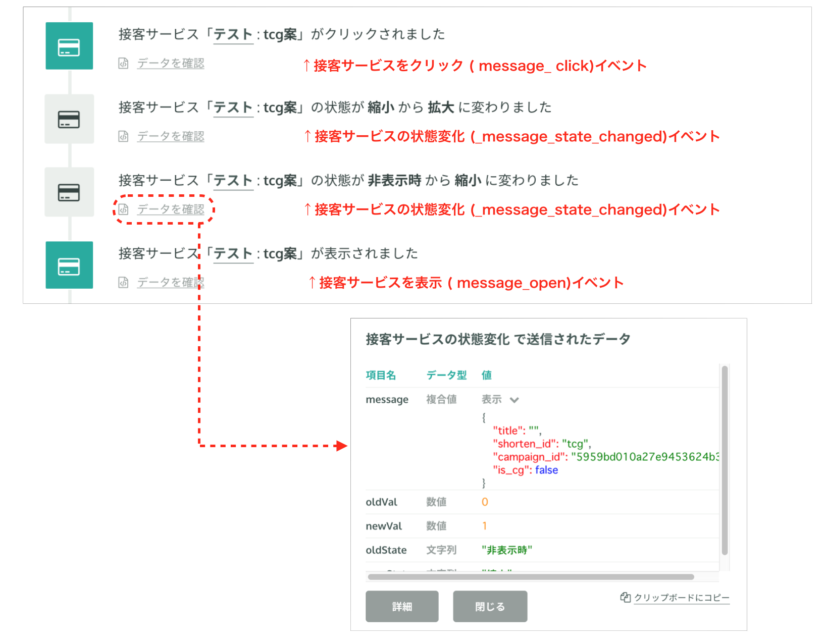Click "title": "" JSON line

(x=517, y=431)
